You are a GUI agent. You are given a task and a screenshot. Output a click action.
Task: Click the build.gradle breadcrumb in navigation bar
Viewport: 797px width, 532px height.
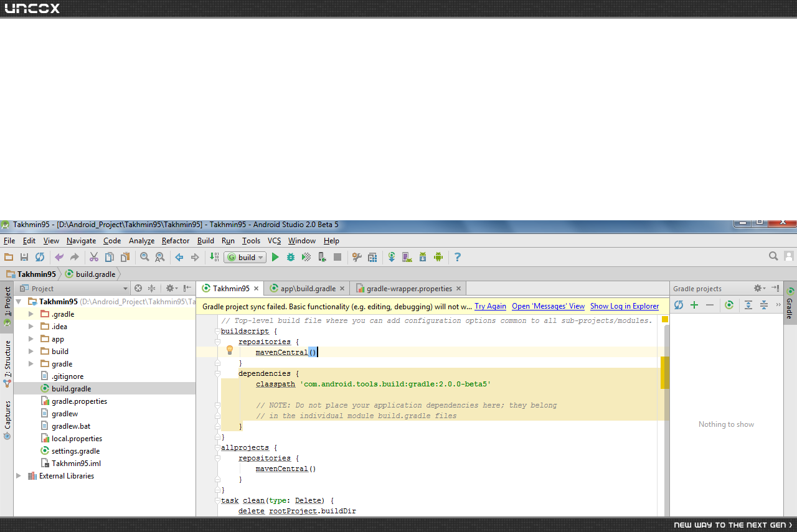coord(90,274)
